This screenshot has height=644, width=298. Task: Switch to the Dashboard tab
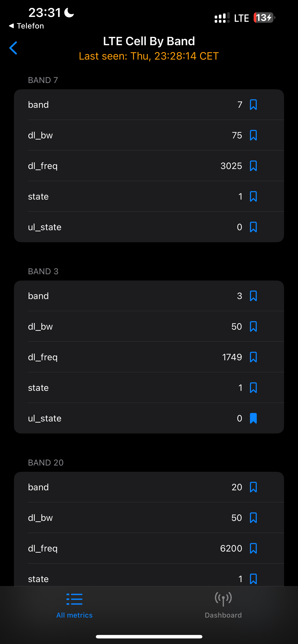(x=223, y=605)
